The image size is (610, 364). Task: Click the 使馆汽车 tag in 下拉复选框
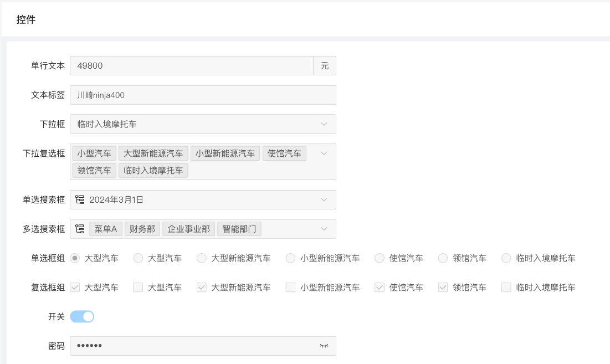[284, 153]
